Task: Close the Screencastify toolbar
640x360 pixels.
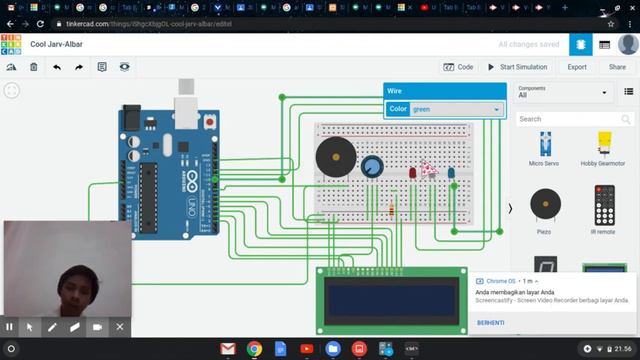Action: [x=120, y=327]
